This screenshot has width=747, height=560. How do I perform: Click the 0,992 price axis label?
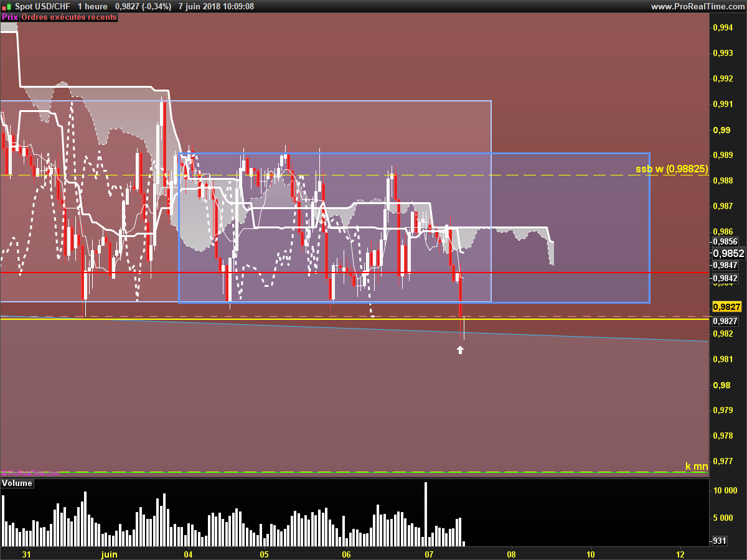coord(722,78)
